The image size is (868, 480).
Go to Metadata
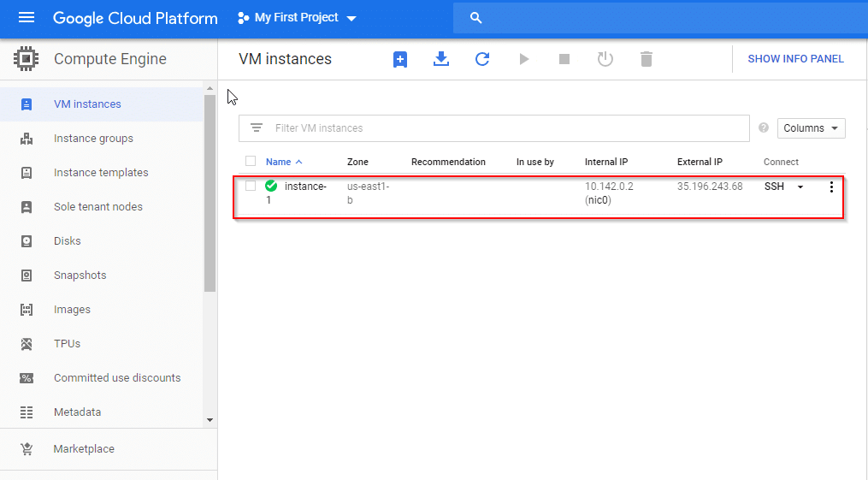(78, 412)
